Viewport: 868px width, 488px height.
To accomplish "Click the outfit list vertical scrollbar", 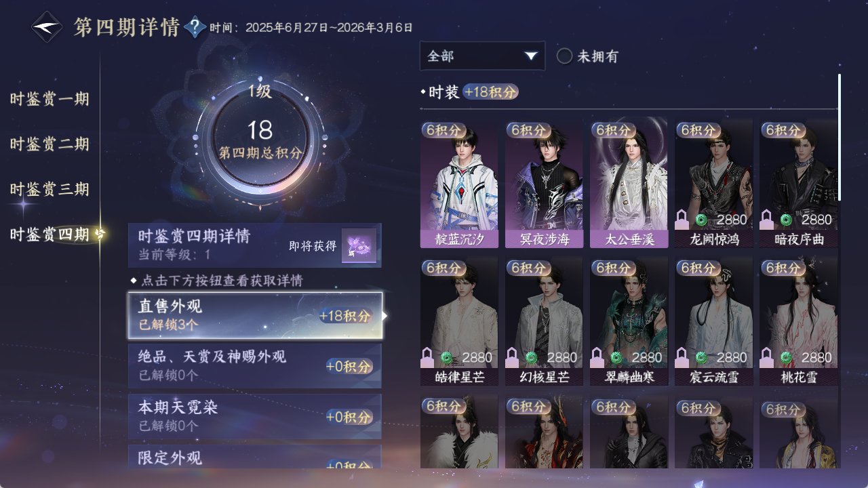I will pyautogui.click(x=840, y=137).
